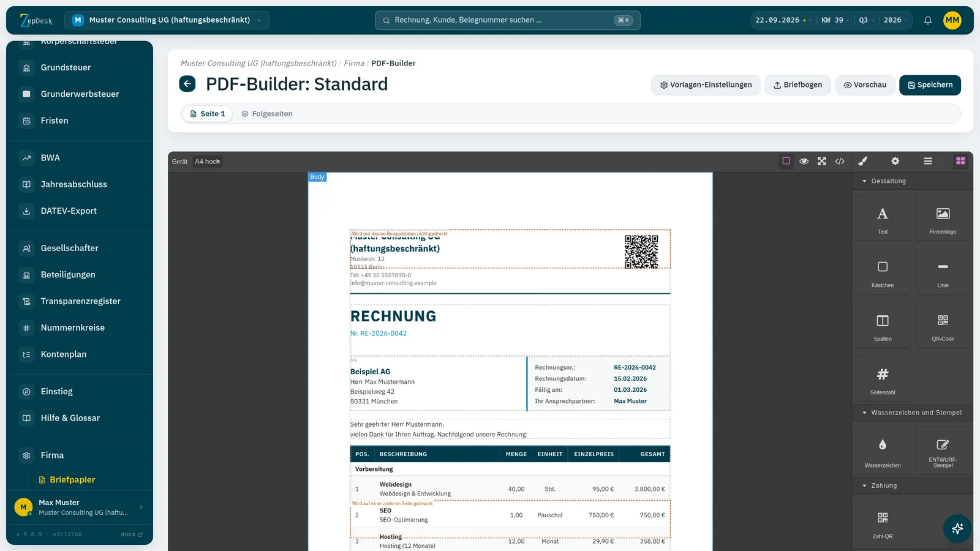
Task: Open the notifications bell
Action: pyautogui.click(x=927, y=20)
